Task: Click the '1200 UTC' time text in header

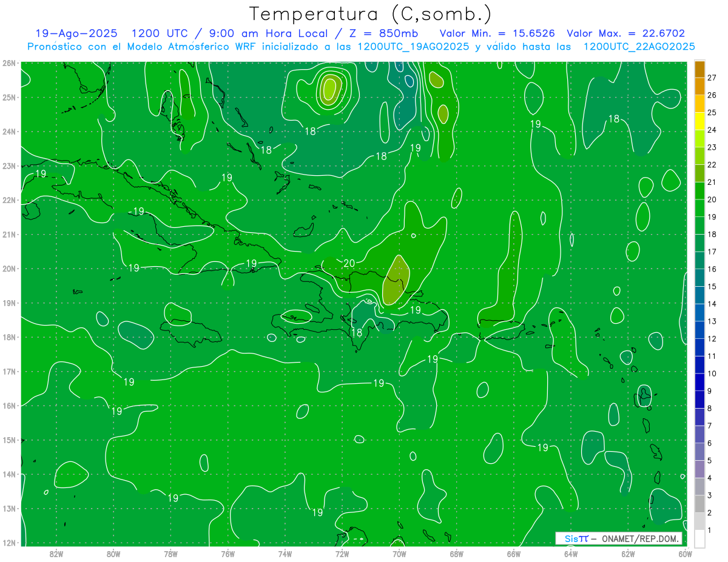Action: [159, 33]
